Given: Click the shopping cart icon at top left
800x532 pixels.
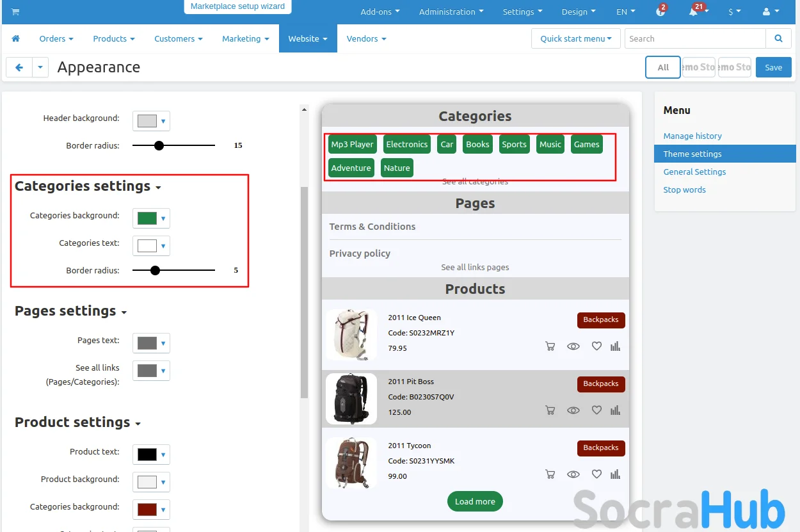Looking at the screenshot, I should [x=15, y=12].
